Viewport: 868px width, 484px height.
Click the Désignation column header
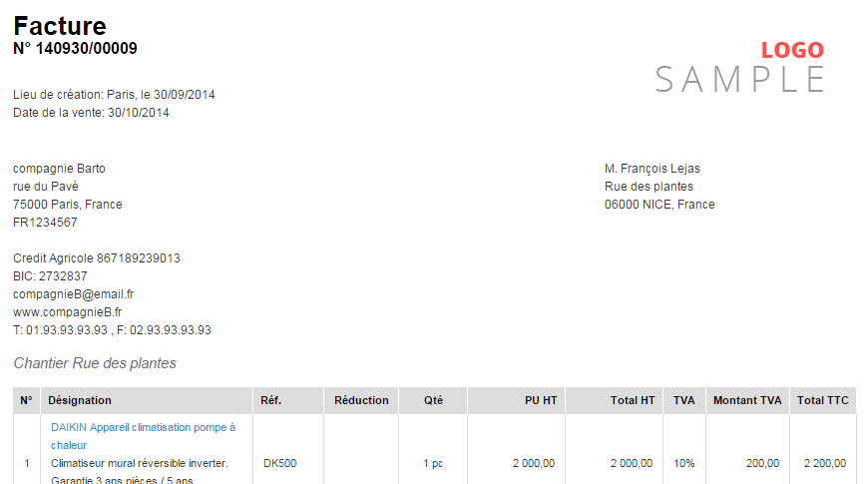80,400
